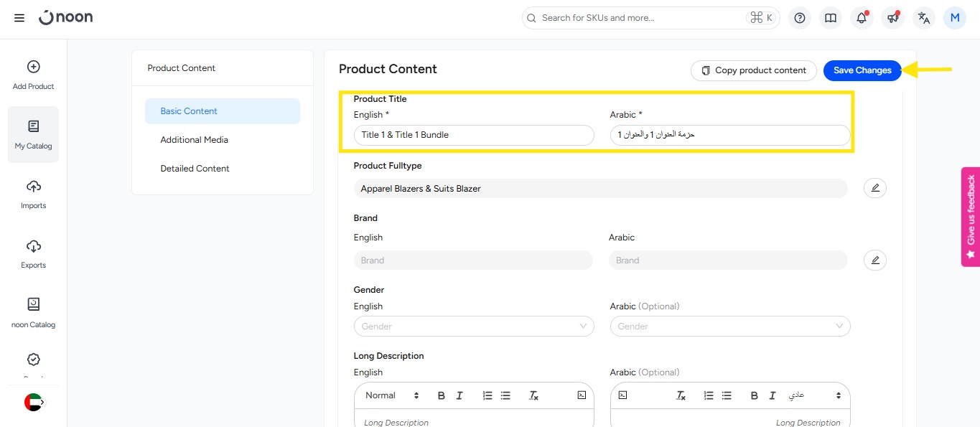Toggle bold in English Long Description

point(441,395)
